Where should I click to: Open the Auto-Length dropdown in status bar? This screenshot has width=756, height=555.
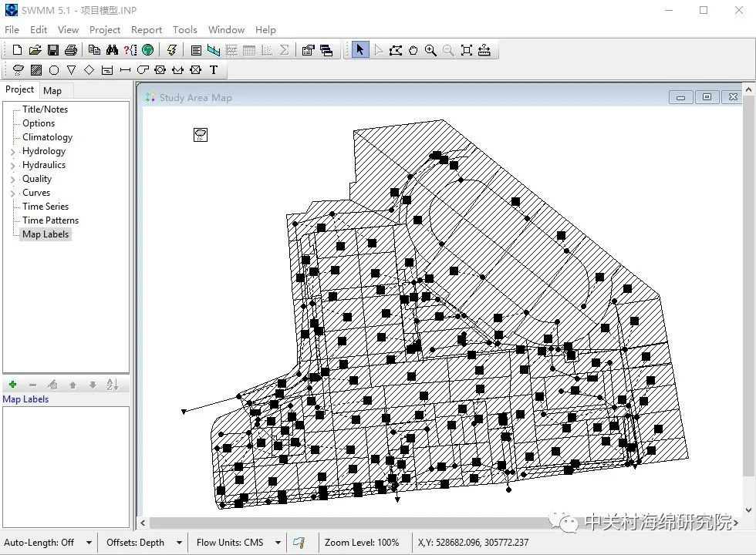tap(89, 543)
